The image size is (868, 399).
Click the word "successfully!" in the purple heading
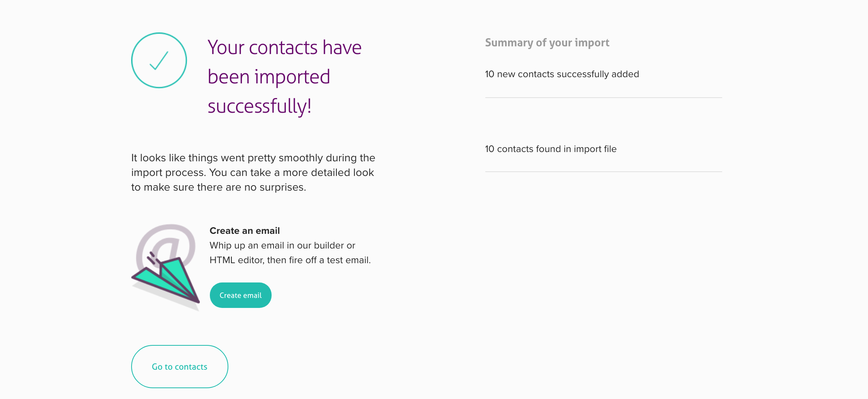259,106
